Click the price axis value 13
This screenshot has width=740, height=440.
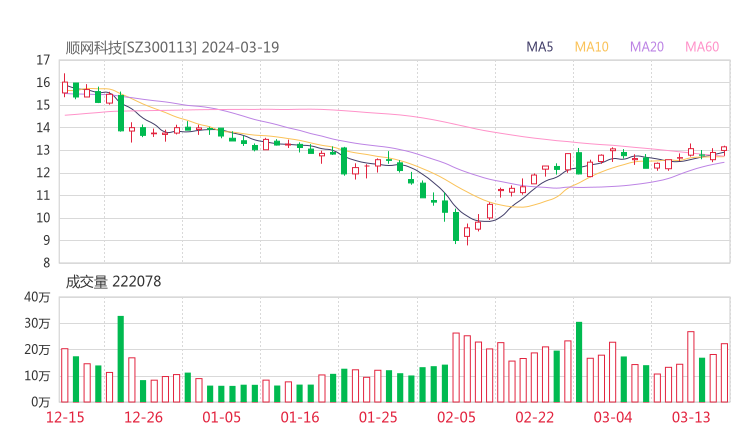pos(43,151)
